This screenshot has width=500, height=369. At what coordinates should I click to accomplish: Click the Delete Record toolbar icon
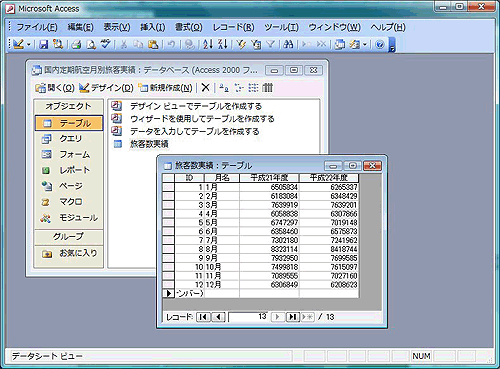pyautogui.click(x=321, y=44)
